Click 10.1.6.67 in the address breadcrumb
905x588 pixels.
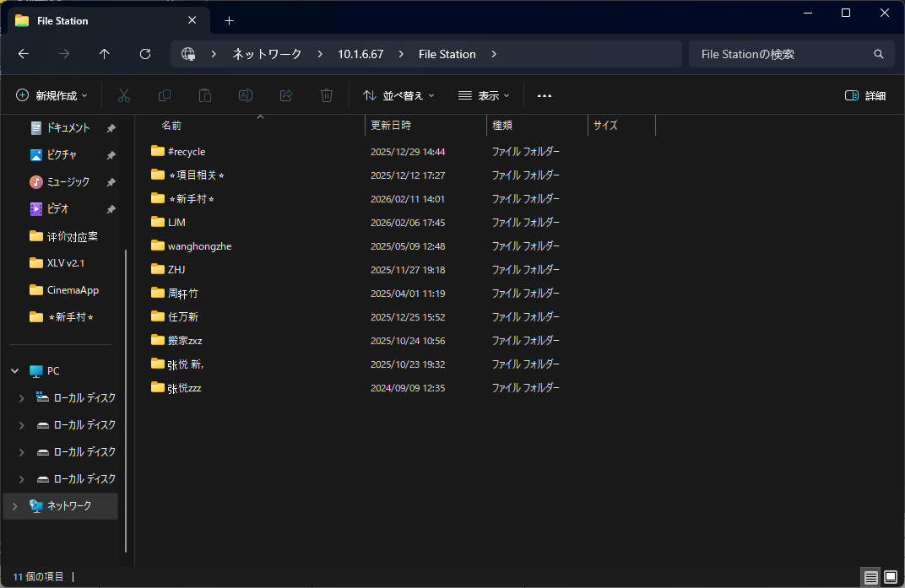(x=360, y=54)
